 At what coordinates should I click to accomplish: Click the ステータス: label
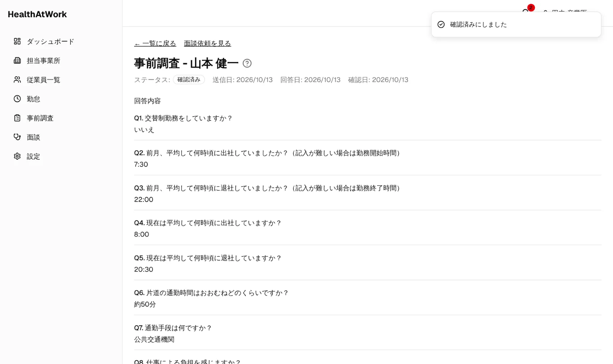click(152, 80)
